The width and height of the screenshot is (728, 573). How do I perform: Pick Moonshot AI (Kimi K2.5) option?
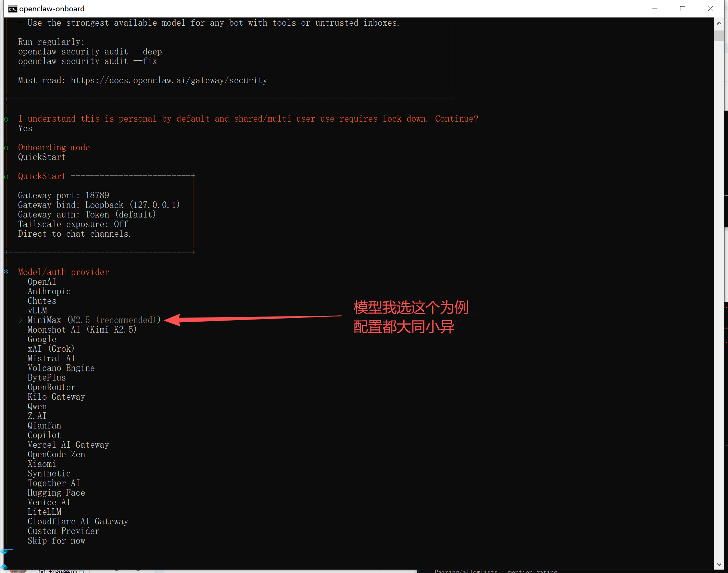click(x=82, y=329)
